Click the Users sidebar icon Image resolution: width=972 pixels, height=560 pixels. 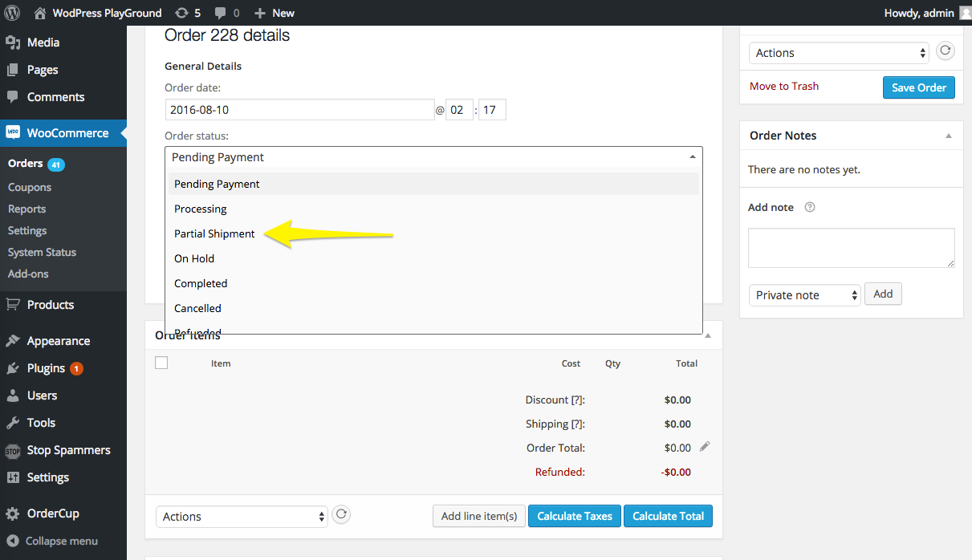pyautogui.click(x=12, y=396)
